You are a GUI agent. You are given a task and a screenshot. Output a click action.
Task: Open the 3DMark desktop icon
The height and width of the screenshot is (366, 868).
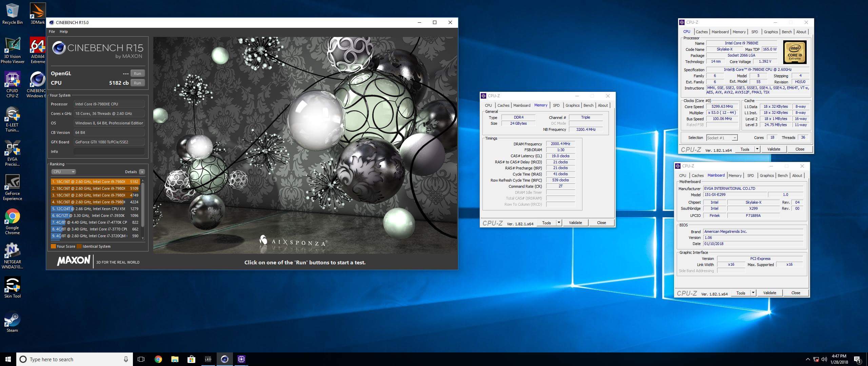coord(38,14)
